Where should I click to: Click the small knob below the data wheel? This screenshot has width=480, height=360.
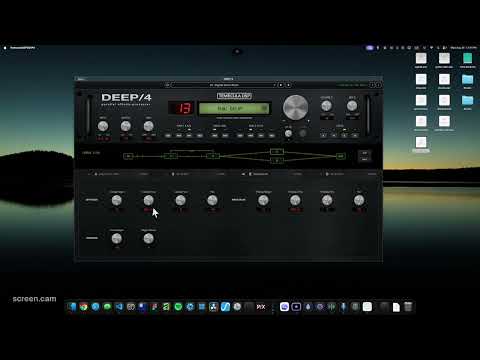coord(288,133)
